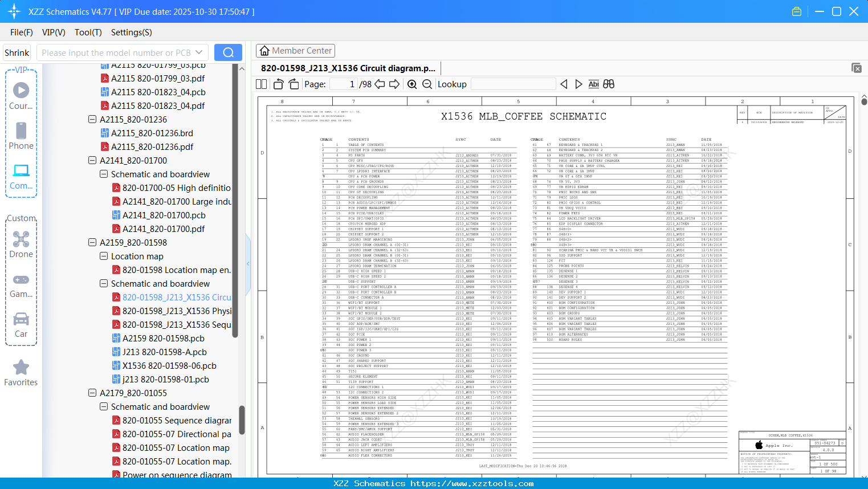Screen dimensions: 868x489
Task: Open the Courses sidebar icon
Action: click(21, 96)
